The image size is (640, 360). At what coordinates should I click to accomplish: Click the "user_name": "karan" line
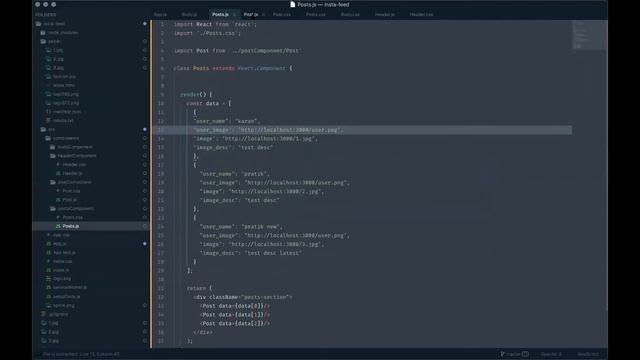click(226, 121)
